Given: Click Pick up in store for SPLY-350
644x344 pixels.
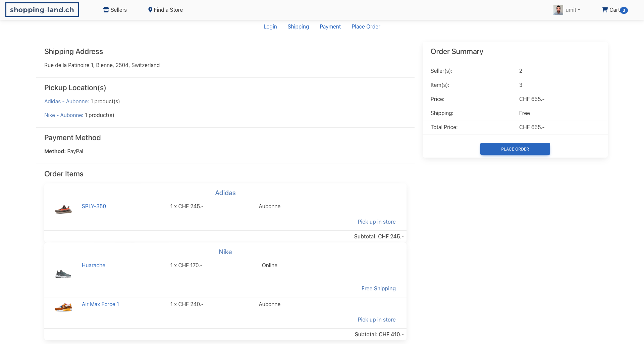Looking at the screenshot, I should (376, 222).
